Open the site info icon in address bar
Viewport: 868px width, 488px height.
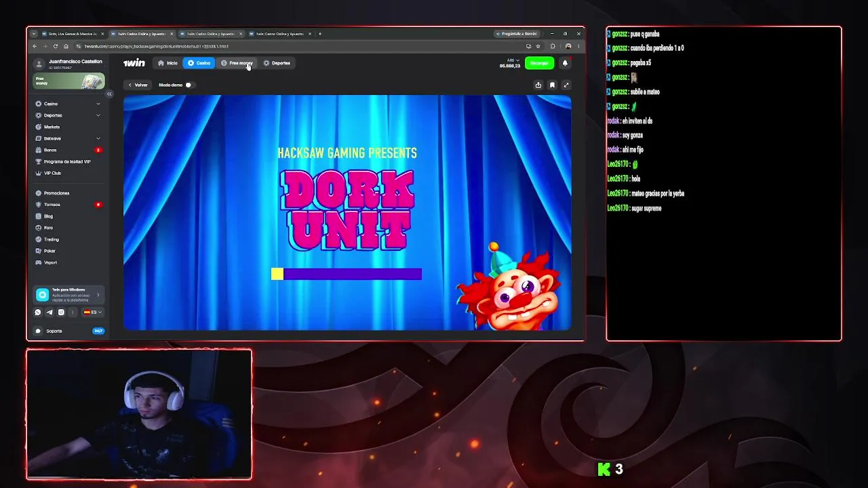pos(79,46)
